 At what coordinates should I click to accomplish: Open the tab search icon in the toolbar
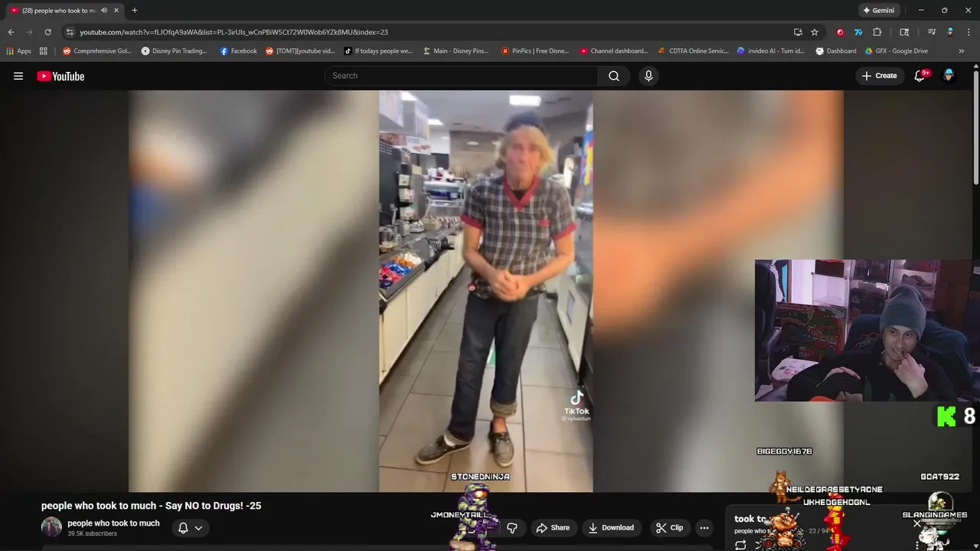click(x=904, y=32)
